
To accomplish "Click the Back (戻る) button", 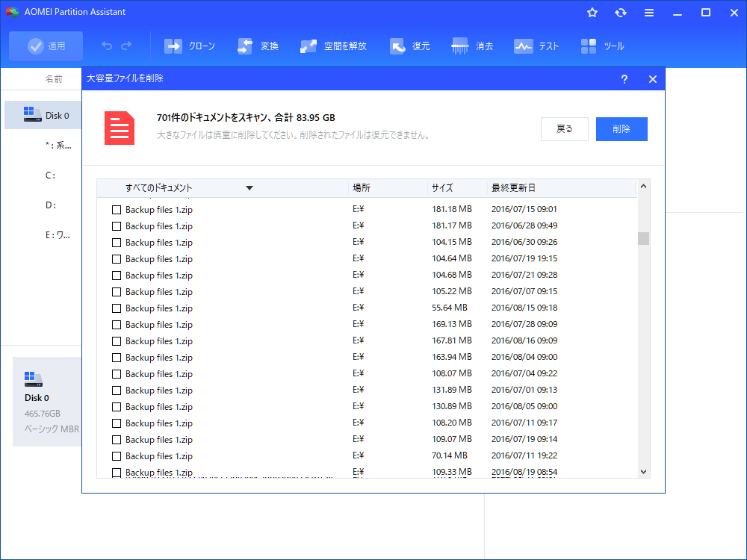I will (565, 129).
